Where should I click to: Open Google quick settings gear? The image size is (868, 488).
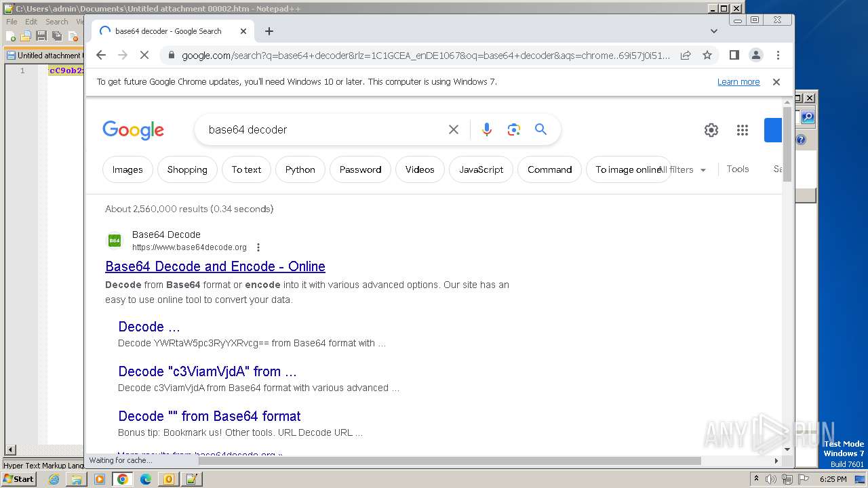(x=711, y=130)
